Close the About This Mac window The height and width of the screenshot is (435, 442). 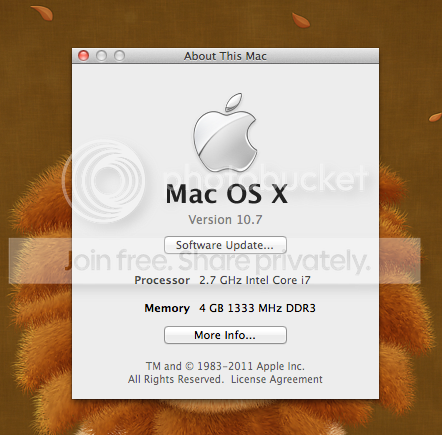pyautogui.click(x=83, y=56)
